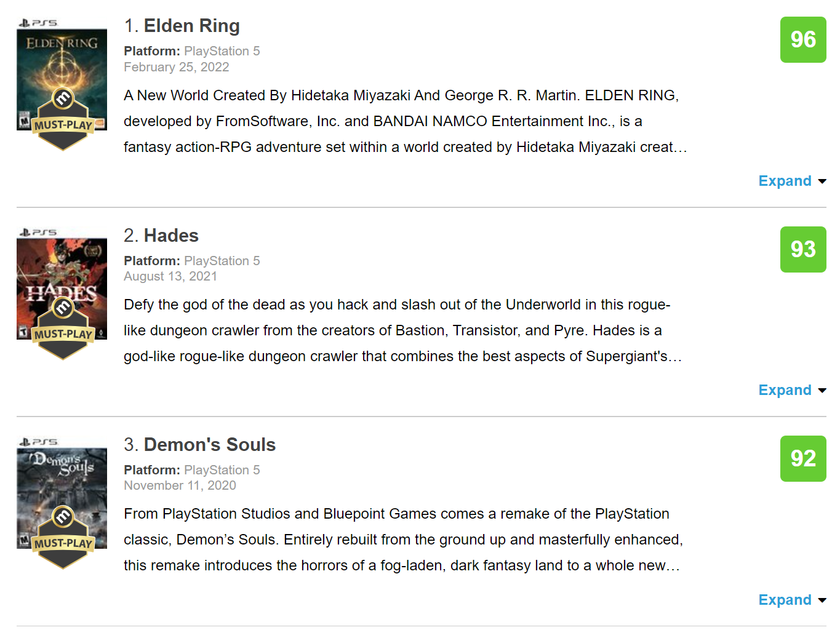The width and height of the screenshot is (840, 630).
Task: Open the Elden Ring title link
Action: pyautogui.click(x=191, y=26)
